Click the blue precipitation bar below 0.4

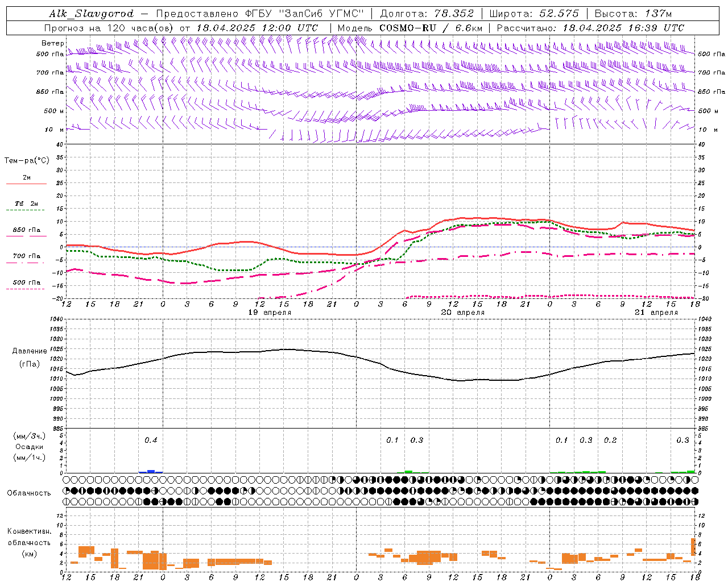click(x=151, y=471)
